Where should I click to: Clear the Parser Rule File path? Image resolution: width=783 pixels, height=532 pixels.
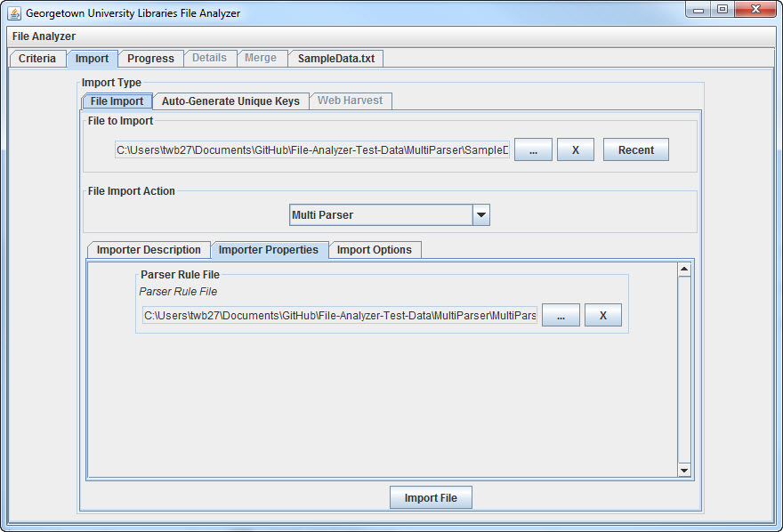(x=602, y=316)
